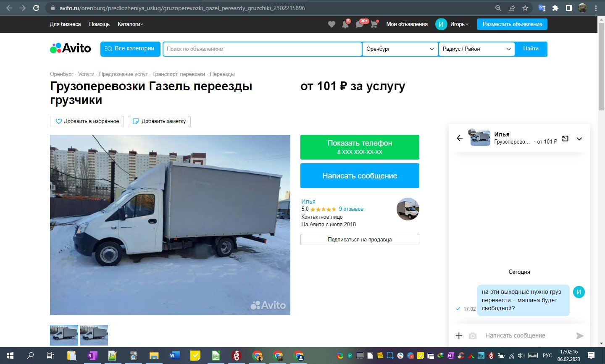
Task: Select the first truck thumbnail
Action: pyautogui.click(x=64, y=335)
